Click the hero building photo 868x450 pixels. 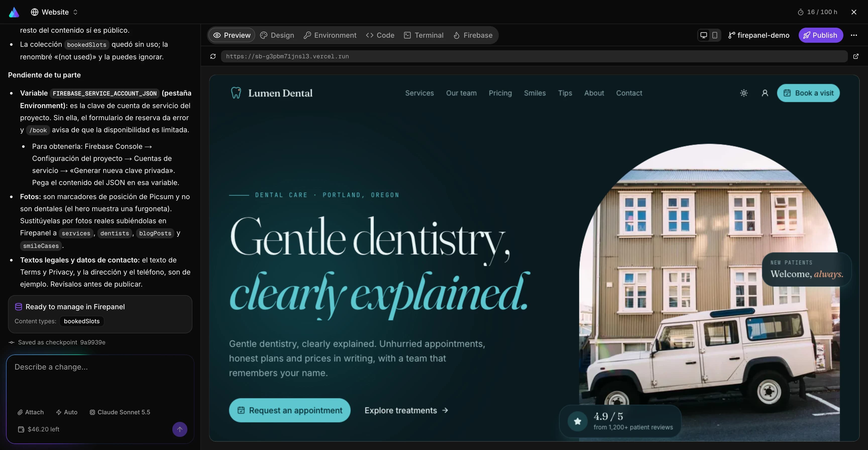[x=709, y=292]
